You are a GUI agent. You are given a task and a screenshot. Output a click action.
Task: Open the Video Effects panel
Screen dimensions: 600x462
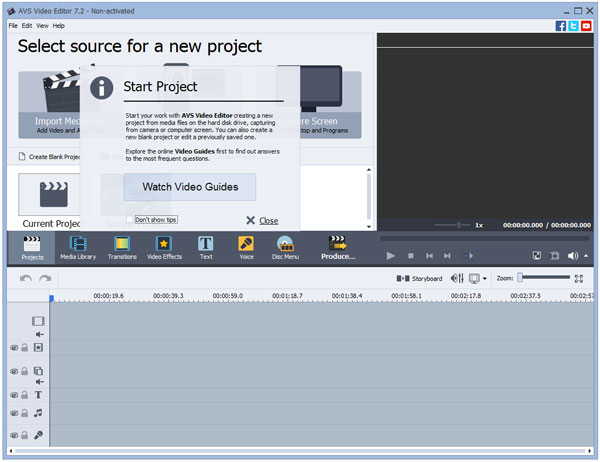coord(163,247)
